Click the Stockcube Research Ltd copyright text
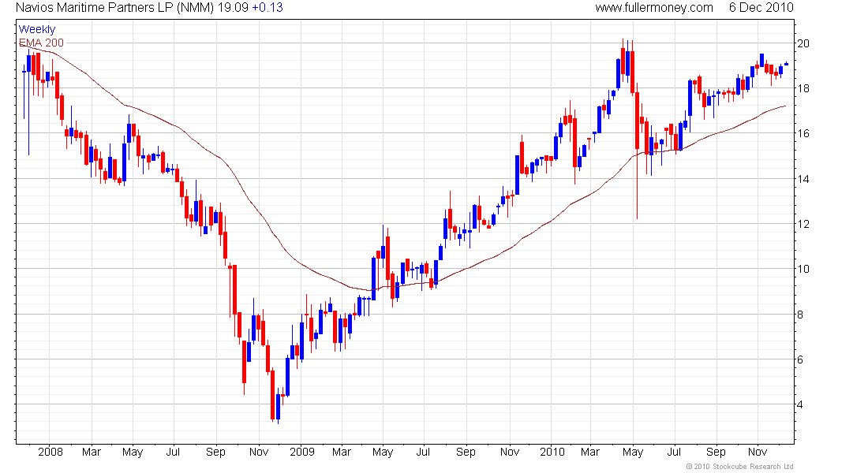868x473 pixels. [739, 467]
